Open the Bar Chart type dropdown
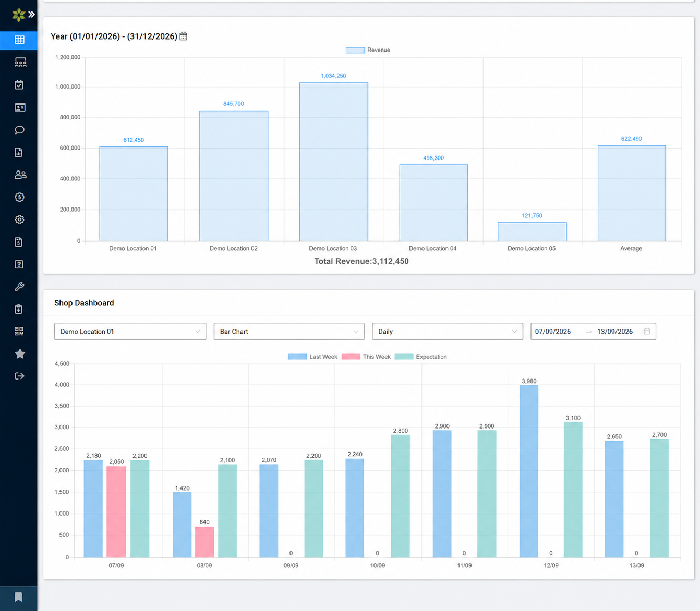 289,332
